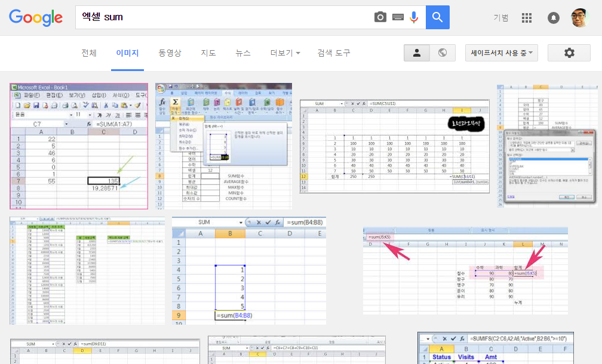Viewport: 602px width, 364px height.
Task: Click the Google logo
Action: (x=36, y=17)
